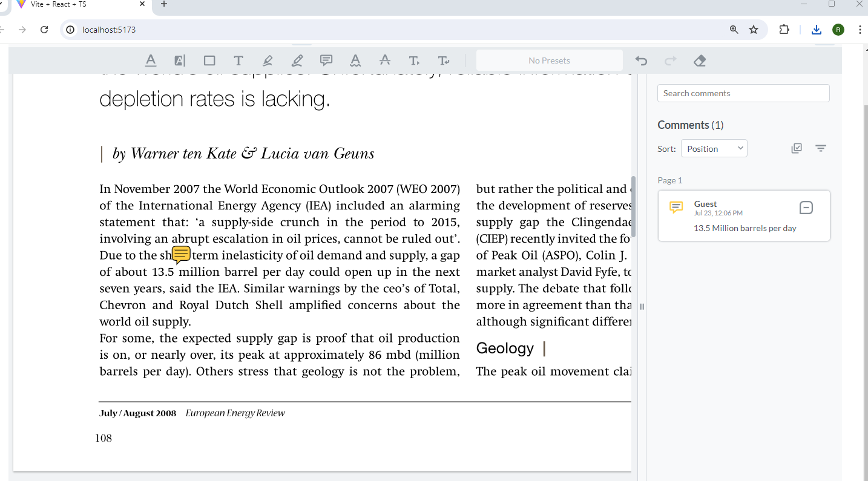
Task: Click the 'Page 1' group label
Action: tap(670, 180)
